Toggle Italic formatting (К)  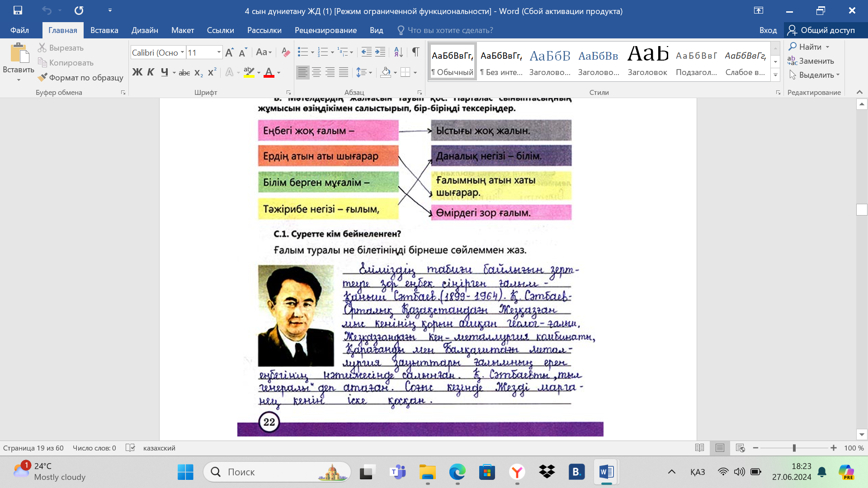[151, 72]
